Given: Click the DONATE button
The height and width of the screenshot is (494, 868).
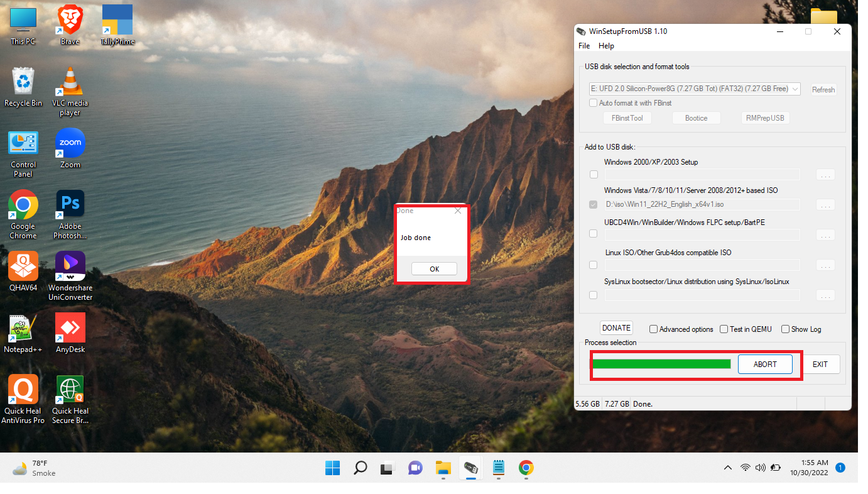Looking at the screenshot, I should (x=616, y=328).
